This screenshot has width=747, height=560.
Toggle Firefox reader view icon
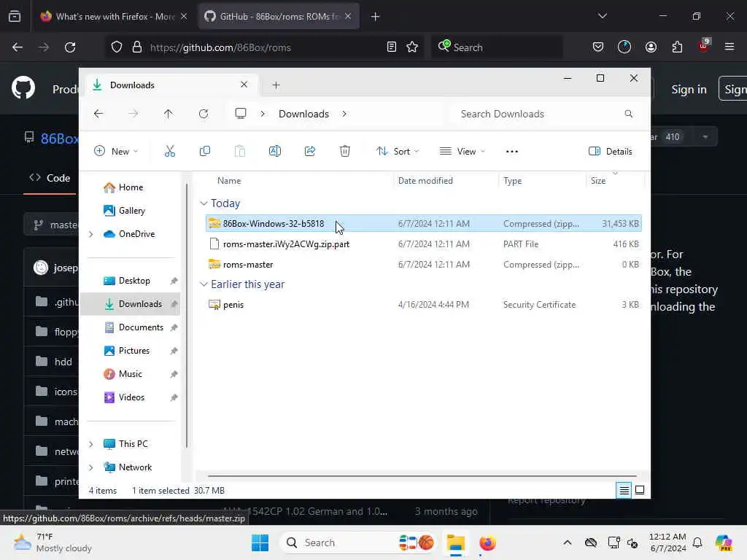(392, 47)
